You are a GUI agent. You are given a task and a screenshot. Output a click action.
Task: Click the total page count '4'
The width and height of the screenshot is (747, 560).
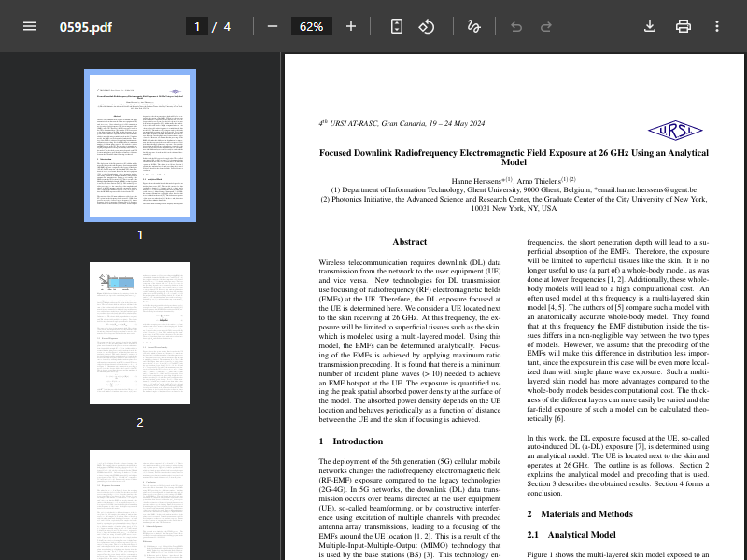(x=227, y=27)
